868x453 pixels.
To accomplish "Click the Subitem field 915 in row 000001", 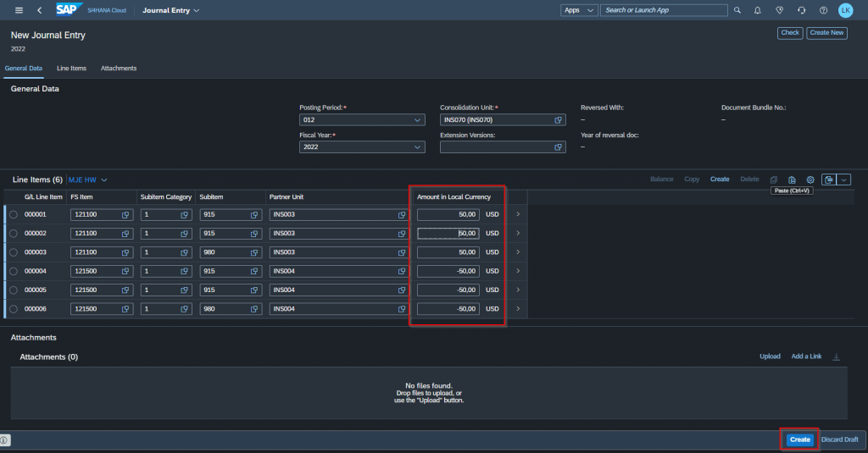I will (x=231, y=214).
